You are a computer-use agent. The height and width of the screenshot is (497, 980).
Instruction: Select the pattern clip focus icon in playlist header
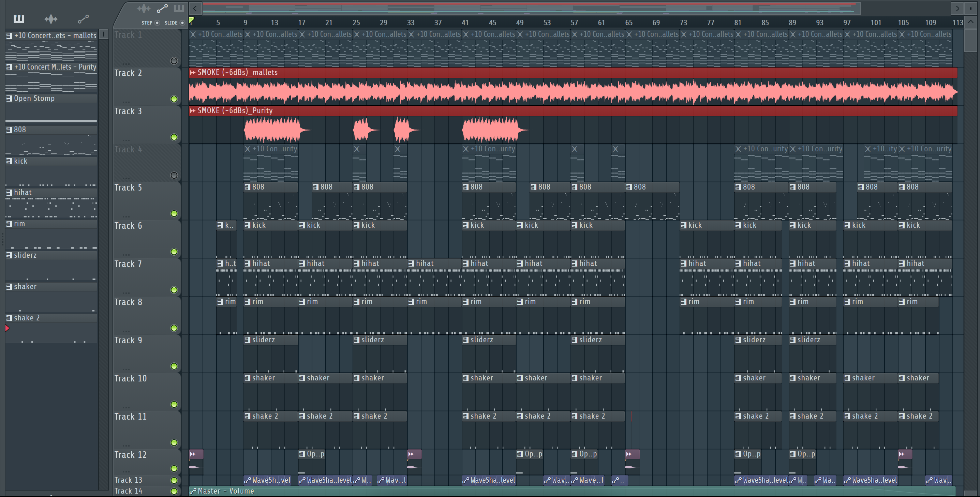point(179,9)
